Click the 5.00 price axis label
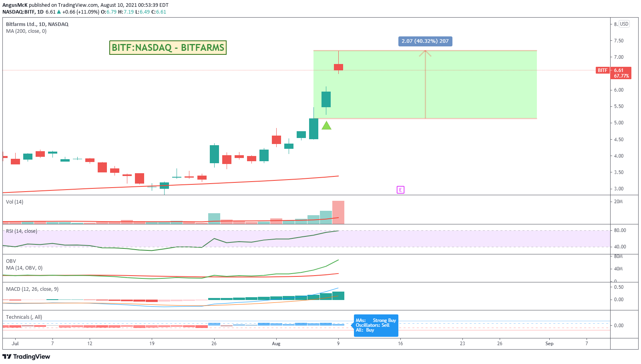The image size is (641, 364). point(619,123)
